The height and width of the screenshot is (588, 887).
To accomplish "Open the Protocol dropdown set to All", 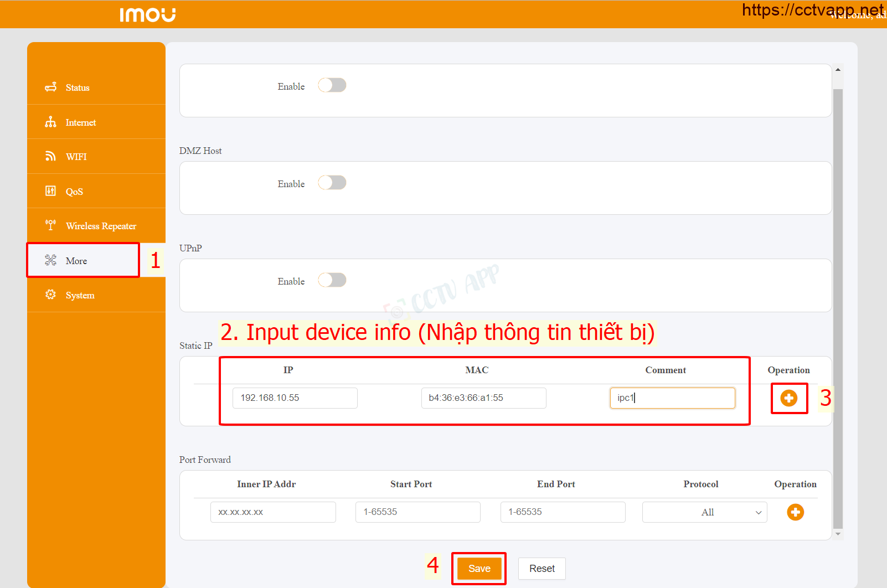I will pos(704,512).
